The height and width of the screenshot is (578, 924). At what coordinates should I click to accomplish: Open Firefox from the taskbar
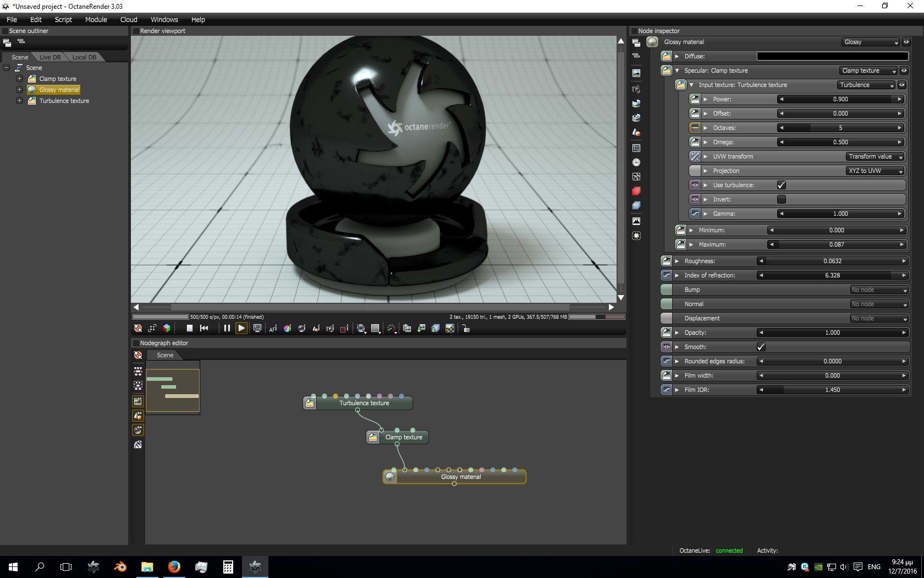coord(174,566)
